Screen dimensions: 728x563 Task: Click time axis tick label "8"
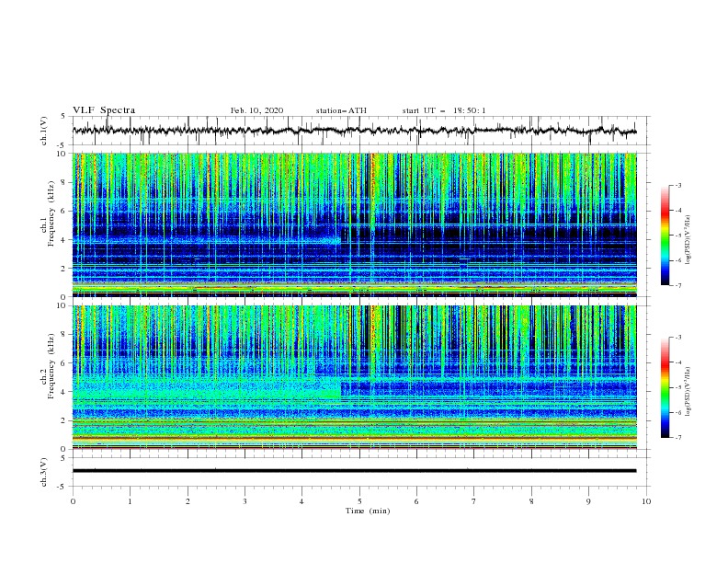tap(531, 501)
